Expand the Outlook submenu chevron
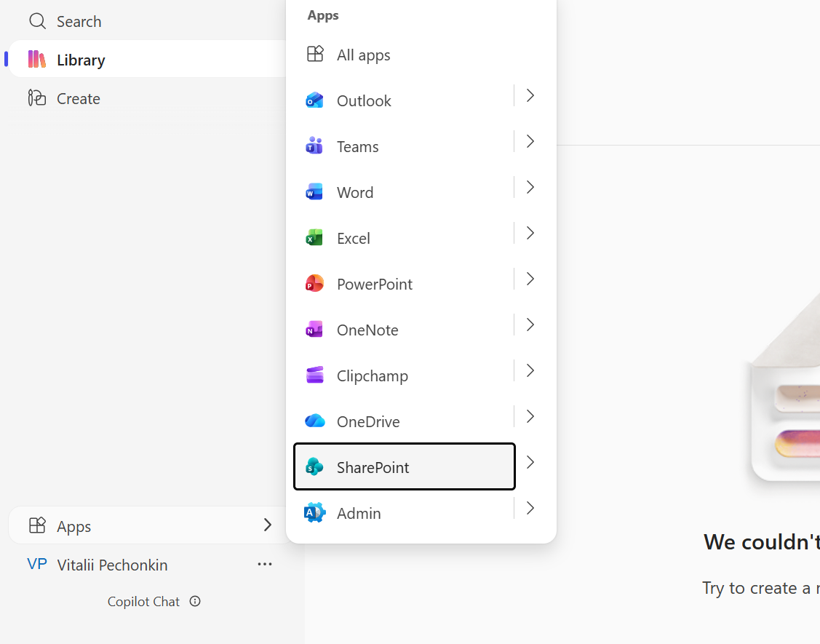The height and width of the screenshot is (644, 820). pos(530,95)
